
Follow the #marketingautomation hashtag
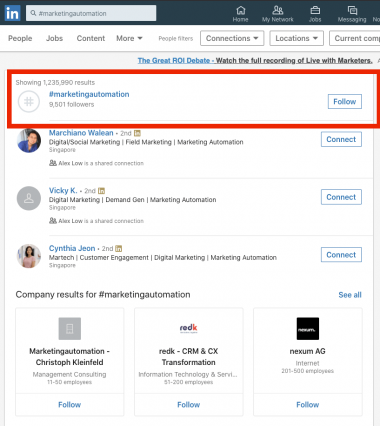(345, 101)
